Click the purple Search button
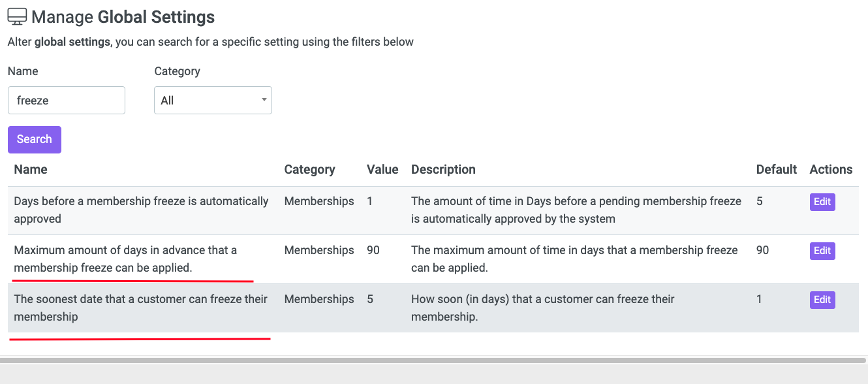The image size is (868, 384). click(x=35, y=140)
